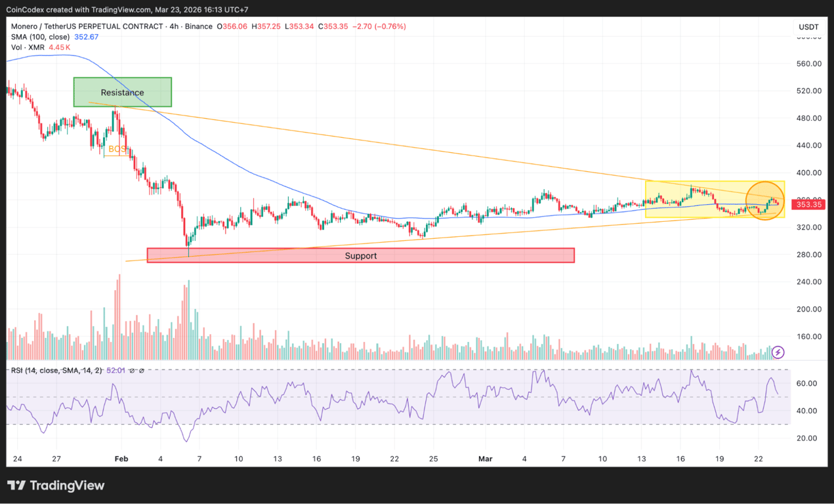The width and height of the screenshot is (834, 504).
Task: Click the Mar label on the date axis
Action: [486, 459]
